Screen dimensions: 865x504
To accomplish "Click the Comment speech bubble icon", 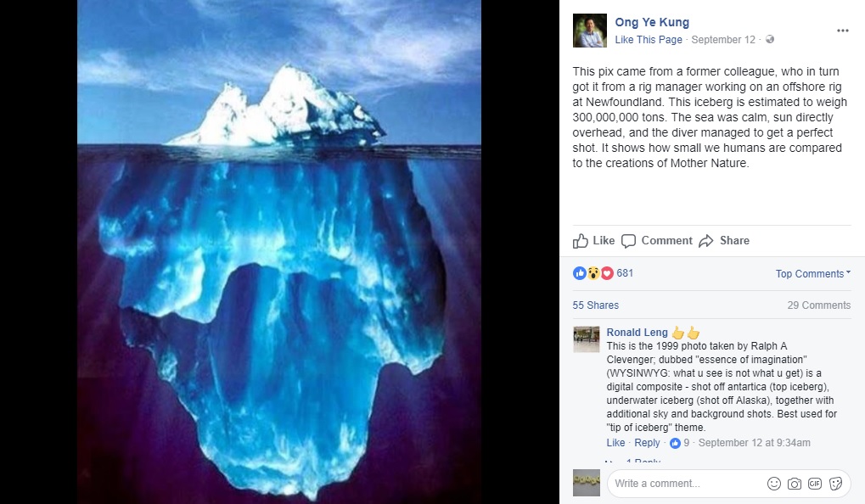I will [628, 241].
